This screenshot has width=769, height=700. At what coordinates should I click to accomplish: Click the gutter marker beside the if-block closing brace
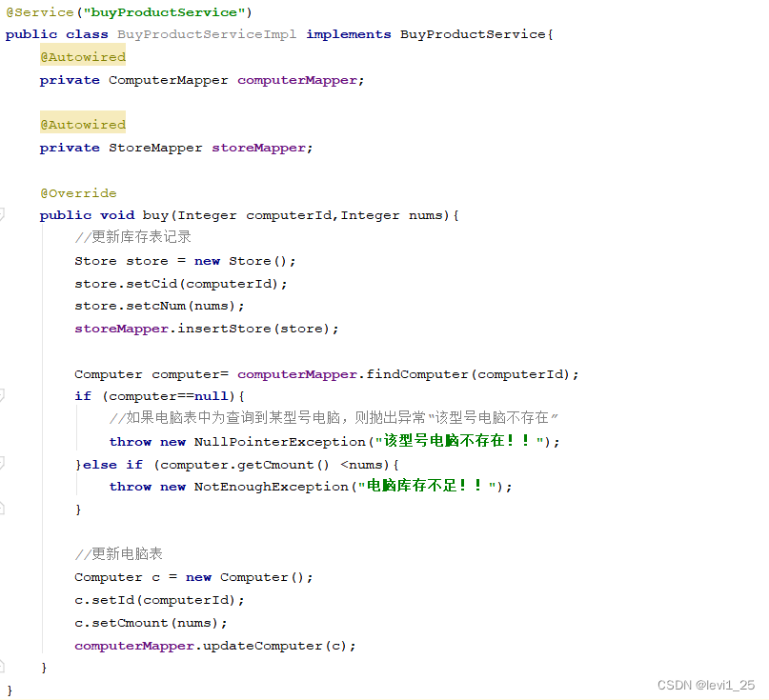tap(6, 509)
